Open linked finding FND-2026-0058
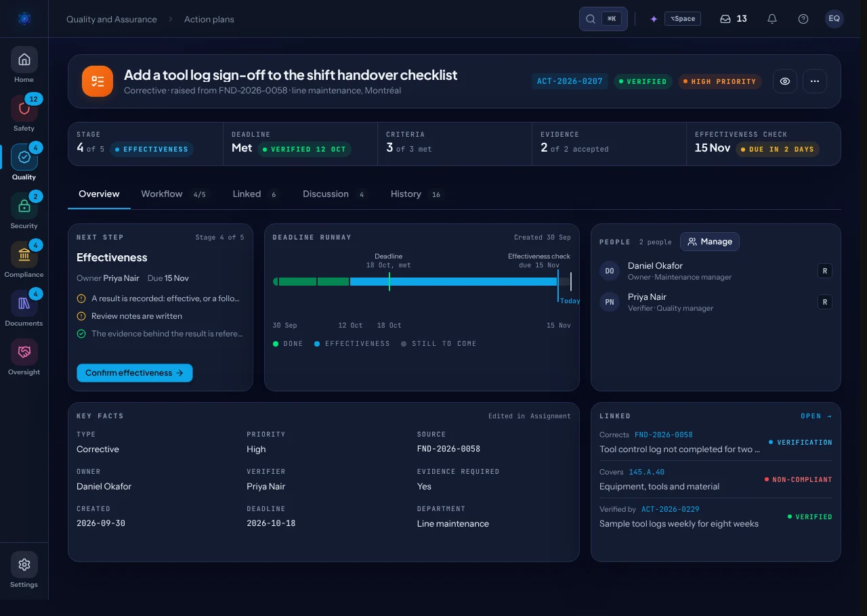 tap(664, 435)
